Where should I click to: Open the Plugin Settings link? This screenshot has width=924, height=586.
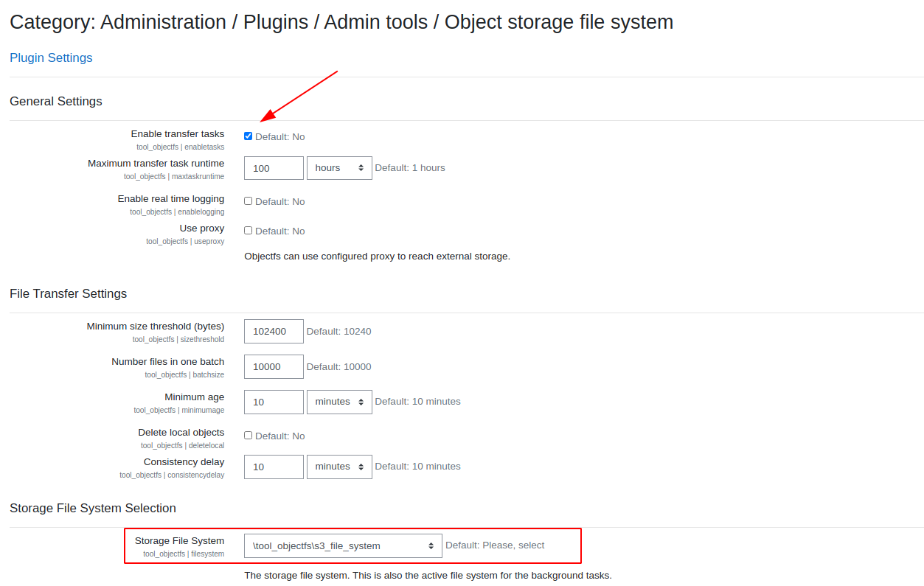[51, 57]
